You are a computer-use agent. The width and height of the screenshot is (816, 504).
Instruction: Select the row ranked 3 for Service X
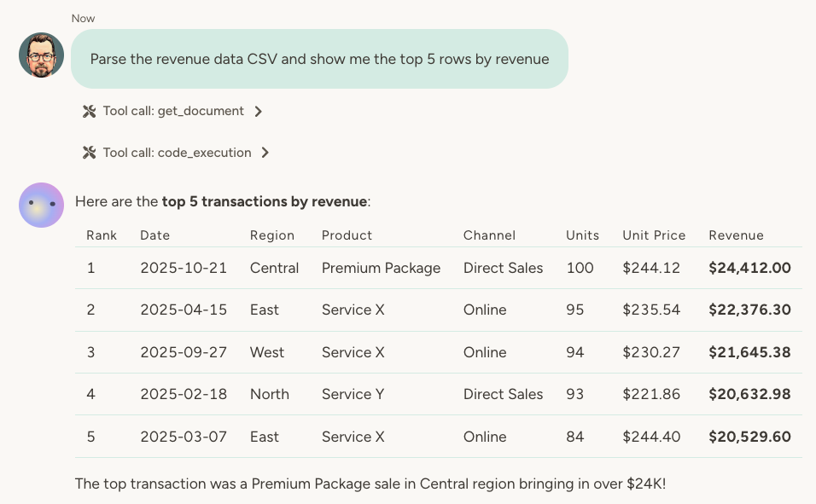[x=353, y=352]
